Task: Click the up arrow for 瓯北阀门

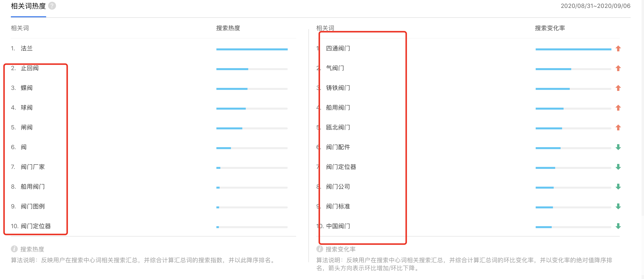Action: point(618,127)
